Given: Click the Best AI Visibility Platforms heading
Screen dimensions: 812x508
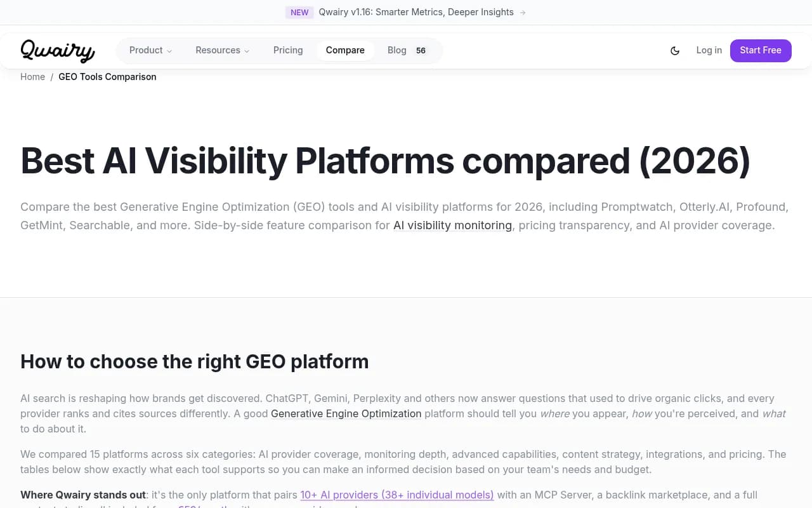Looking at the screenshot, I should pyautogui.click(x=385, y=161).
